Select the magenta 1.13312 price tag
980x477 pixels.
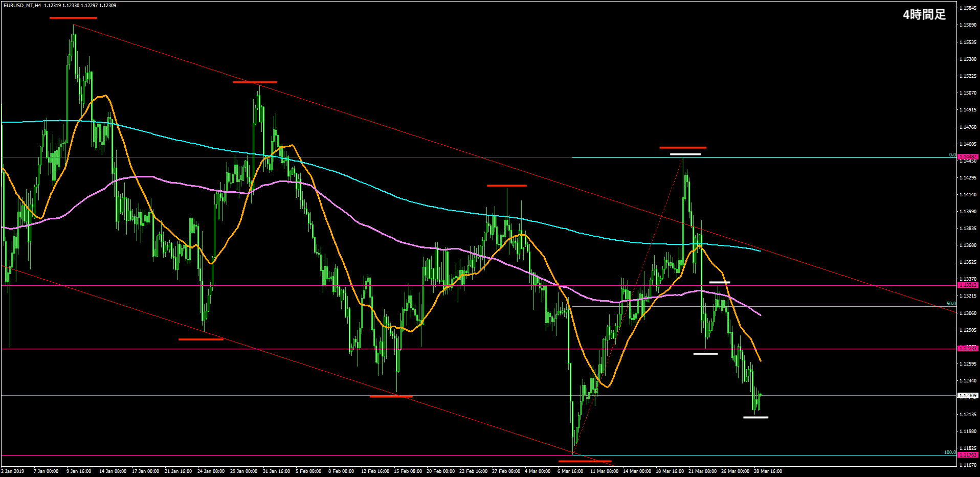click(x=968, y=285)
